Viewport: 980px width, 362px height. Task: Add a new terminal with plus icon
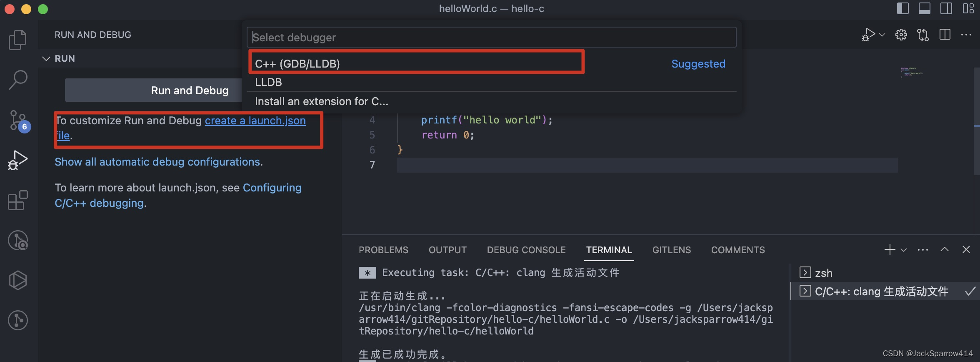[890, 249]
